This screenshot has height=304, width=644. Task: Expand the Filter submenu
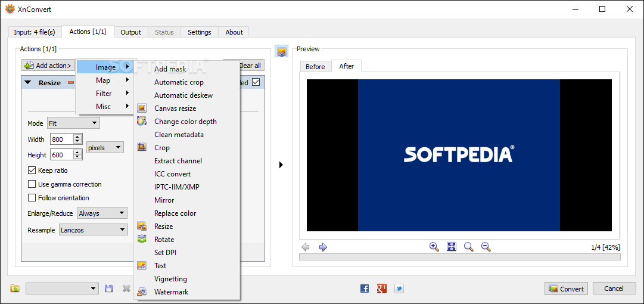pyautogui.click(x=105, y=93)
